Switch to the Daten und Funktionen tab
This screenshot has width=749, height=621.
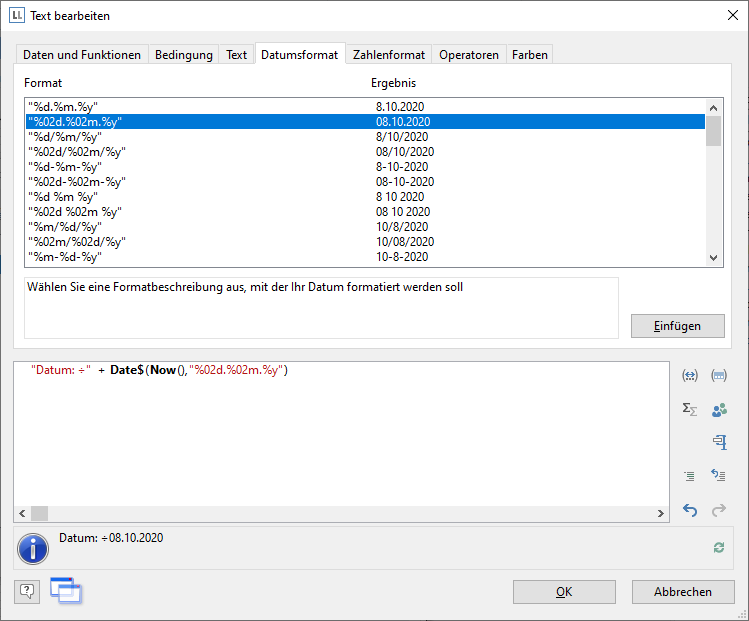pos(82,55)
